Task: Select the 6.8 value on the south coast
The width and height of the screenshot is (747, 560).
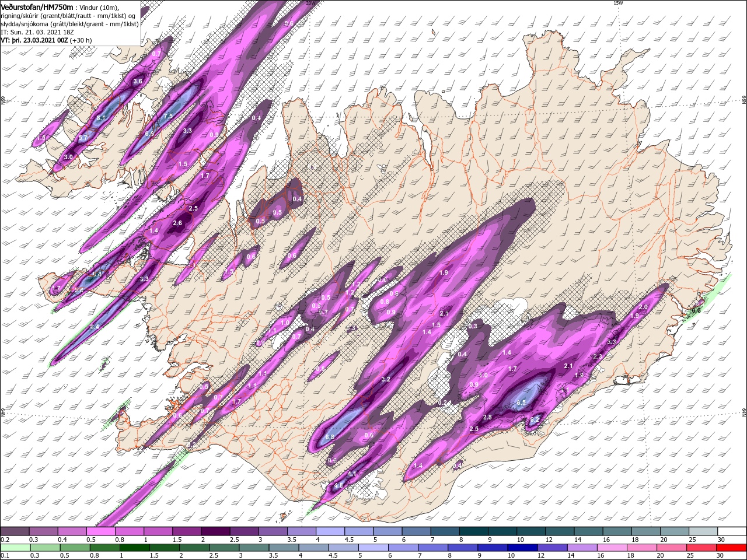Action: (x=330, y=437)
